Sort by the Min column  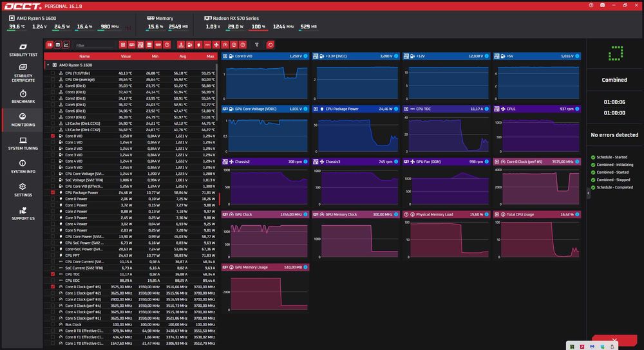click(x=155, y=56)
